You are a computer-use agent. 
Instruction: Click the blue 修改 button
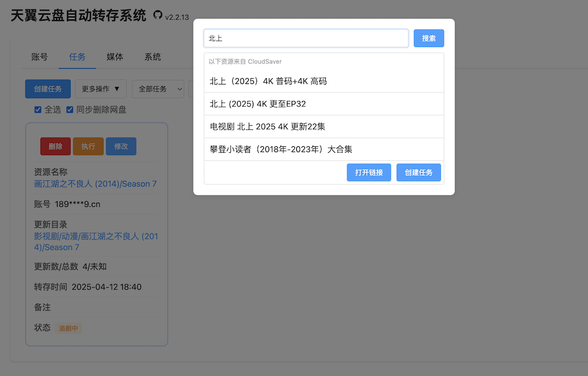(x=121, y=146)
